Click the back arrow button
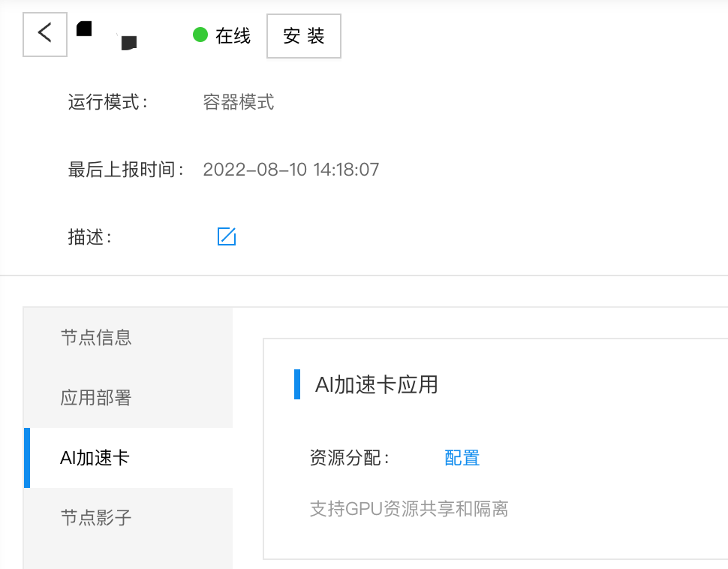 45,35
